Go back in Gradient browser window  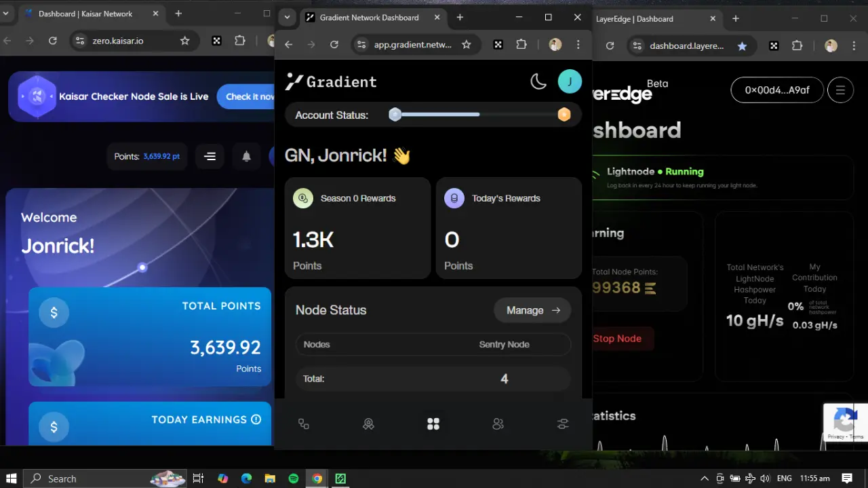288,45
